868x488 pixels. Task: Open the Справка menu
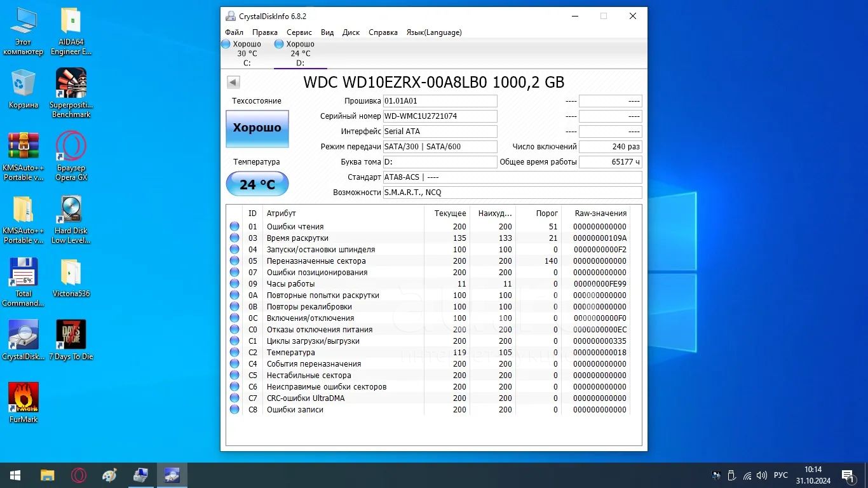point(383,32)
